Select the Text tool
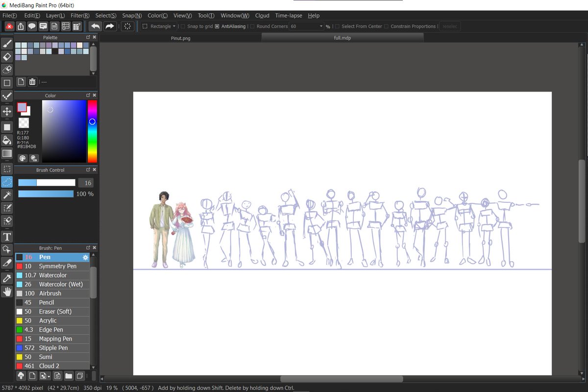588x392 pixels. [7, 237]
